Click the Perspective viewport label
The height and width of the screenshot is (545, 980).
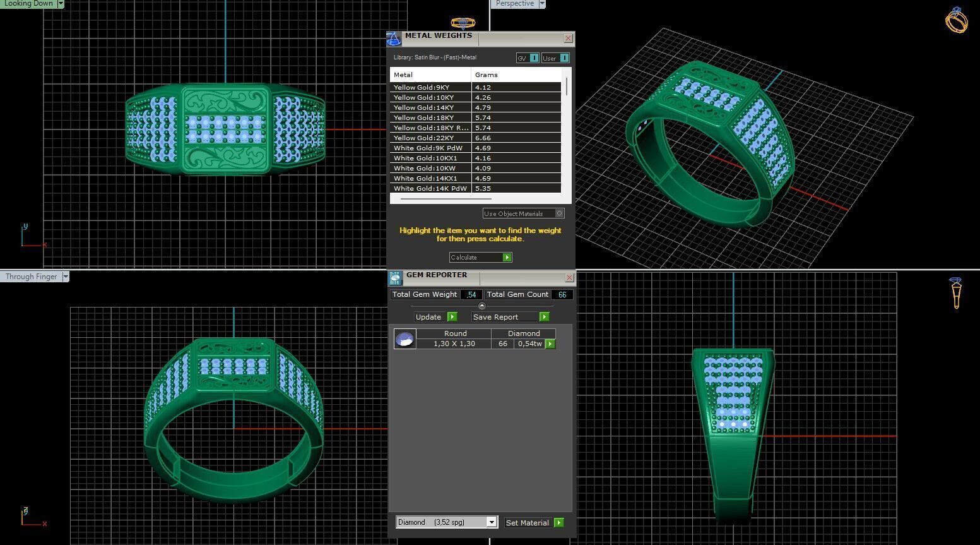(515, 4)
